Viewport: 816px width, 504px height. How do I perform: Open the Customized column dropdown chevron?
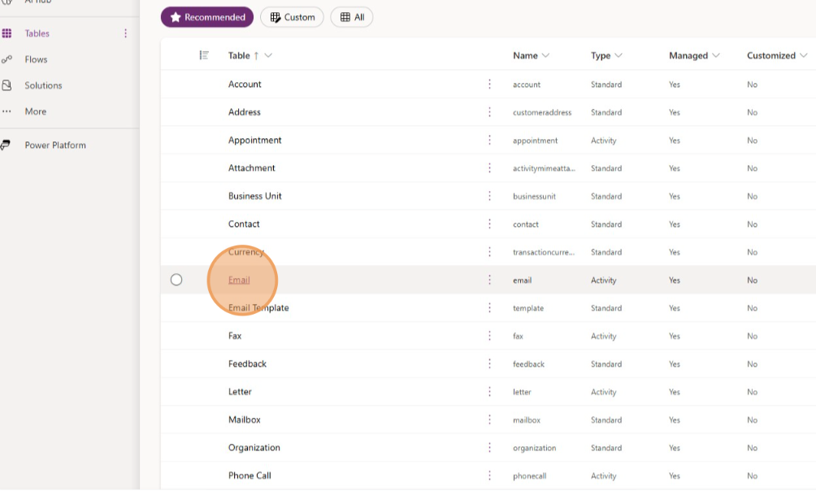tap(804, 55)
